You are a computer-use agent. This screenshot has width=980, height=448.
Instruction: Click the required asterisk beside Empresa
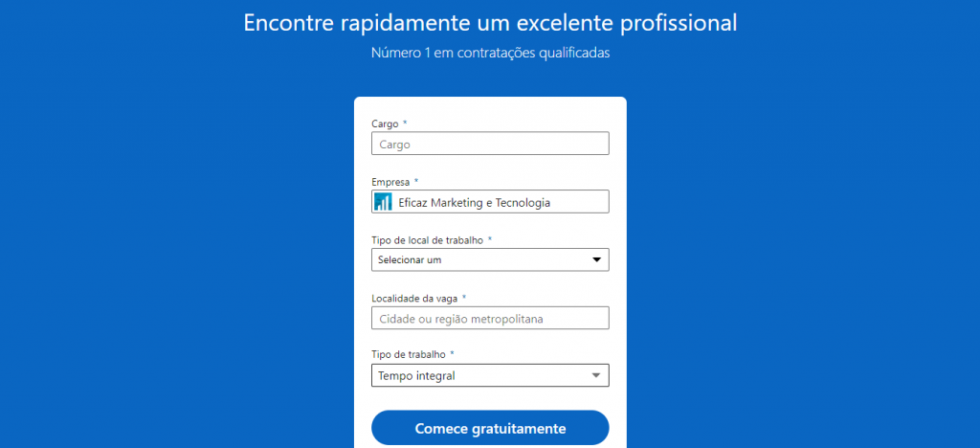[x=416, y=181]
